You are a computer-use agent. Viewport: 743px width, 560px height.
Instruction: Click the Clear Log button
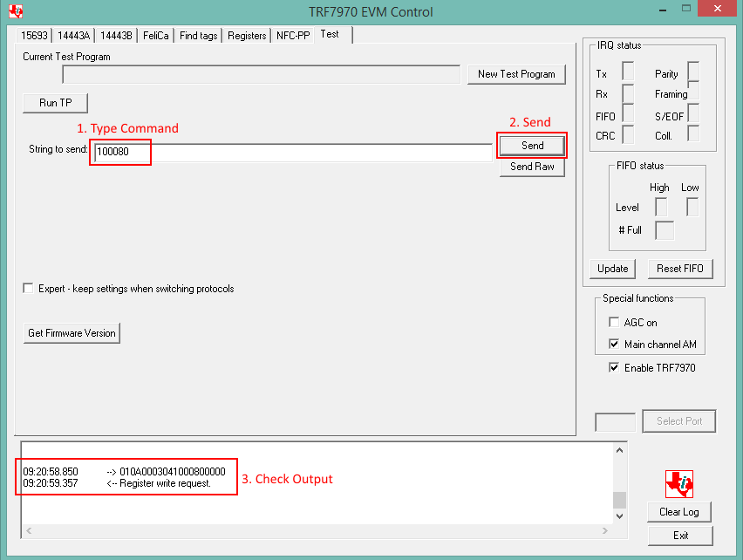(x=679, y=512)
